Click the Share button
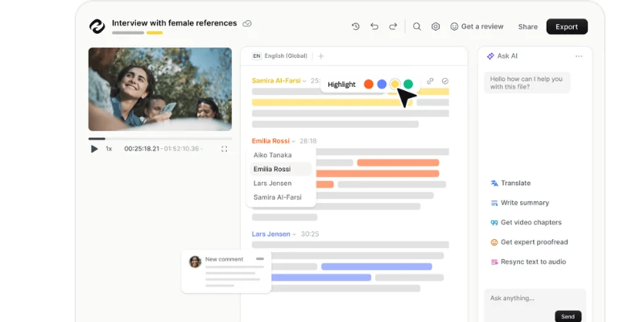 point(528,27)
